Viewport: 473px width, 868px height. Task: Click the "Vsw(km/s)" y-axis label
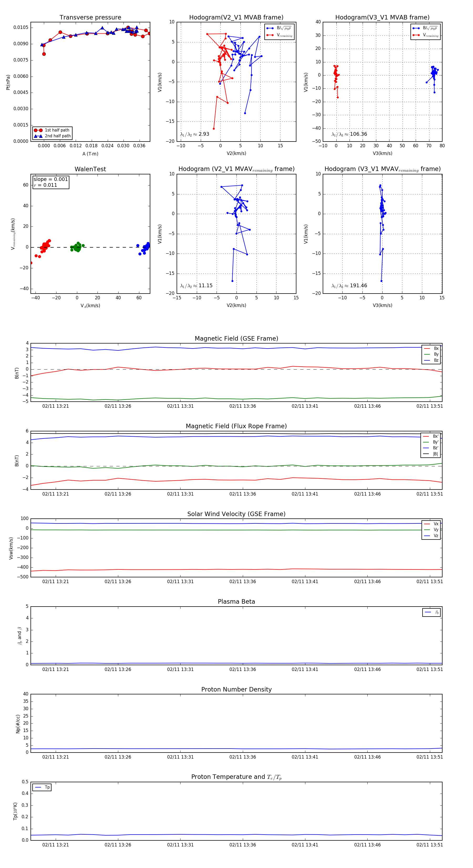tap(11, 548)
